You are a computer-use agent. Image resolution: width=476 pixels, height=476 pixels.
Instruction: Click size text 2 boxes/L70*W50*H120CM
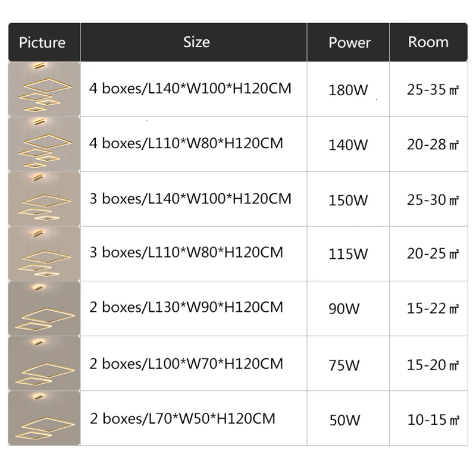coord(183,418)
